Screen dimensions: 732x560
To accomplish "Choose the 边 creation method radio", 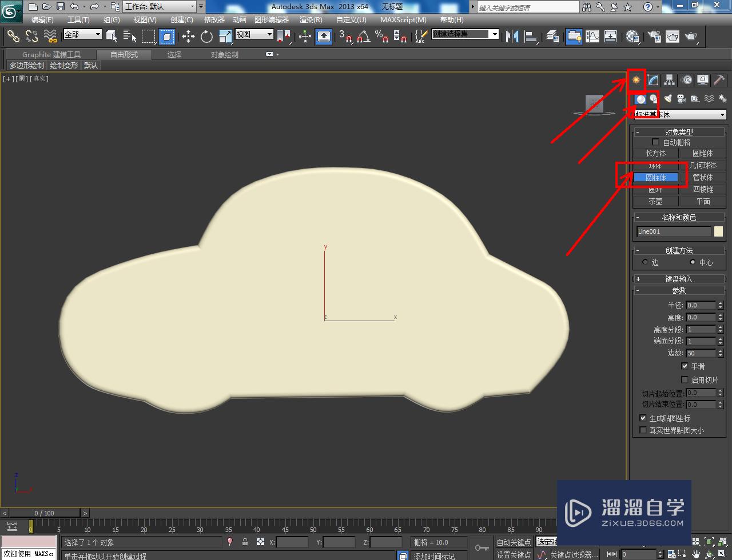I will coord(645,262).
